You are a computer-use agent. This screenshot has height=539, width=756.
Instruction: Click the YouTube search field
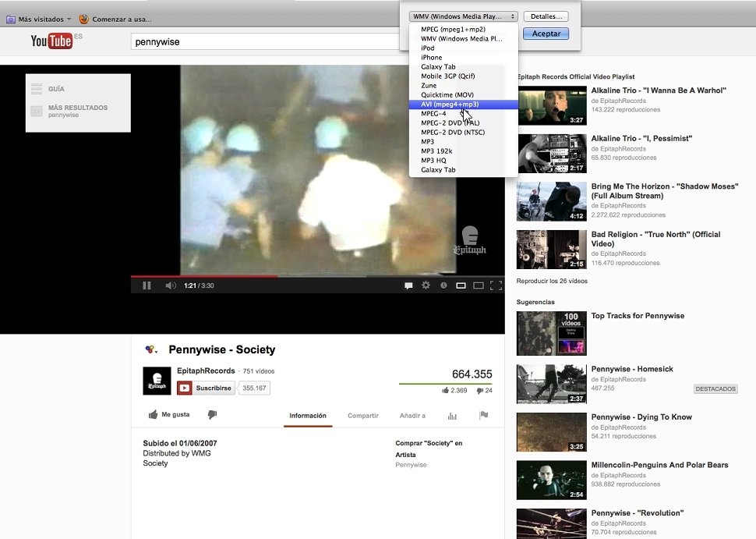pos(265,42)
